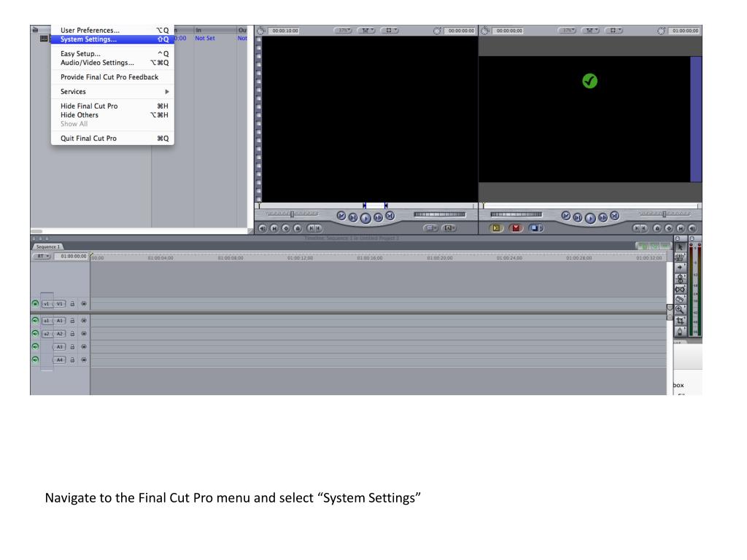Choose Hide Final Cut Pro
This screenshot has width=747, height=560.
click(x=112, y=106)
